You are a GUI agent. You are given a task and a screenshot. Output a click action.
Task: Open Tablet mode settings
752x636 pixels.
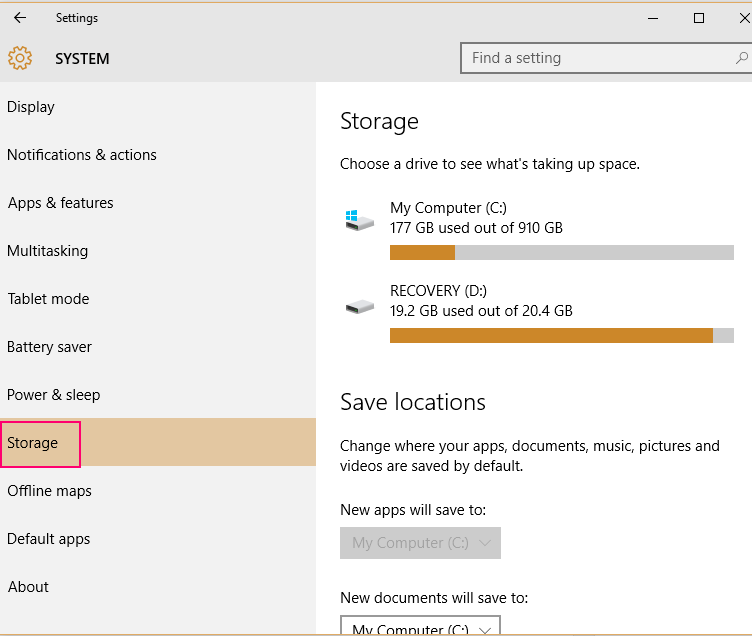158,298
